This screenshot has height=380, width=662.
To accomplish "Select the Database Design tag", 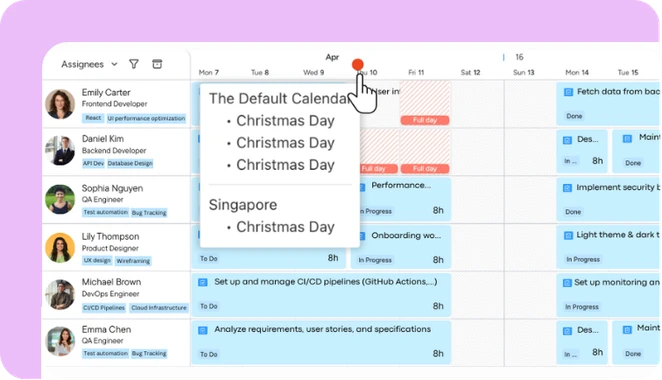I will click(x=130, y=163).
